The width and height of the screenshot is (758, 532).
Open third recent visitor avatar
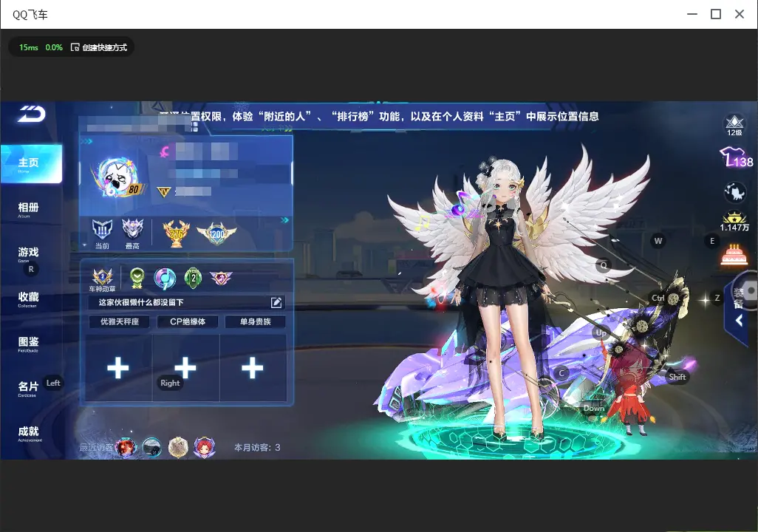coord(178,447)
